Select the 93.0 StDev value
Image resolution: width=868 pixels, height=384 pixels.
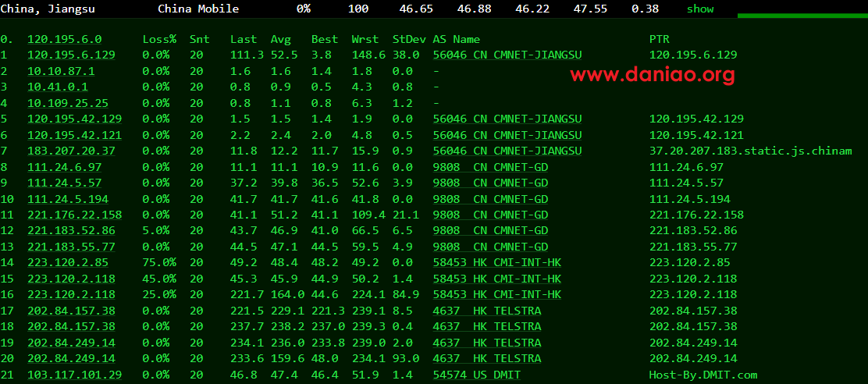(406, 359)
